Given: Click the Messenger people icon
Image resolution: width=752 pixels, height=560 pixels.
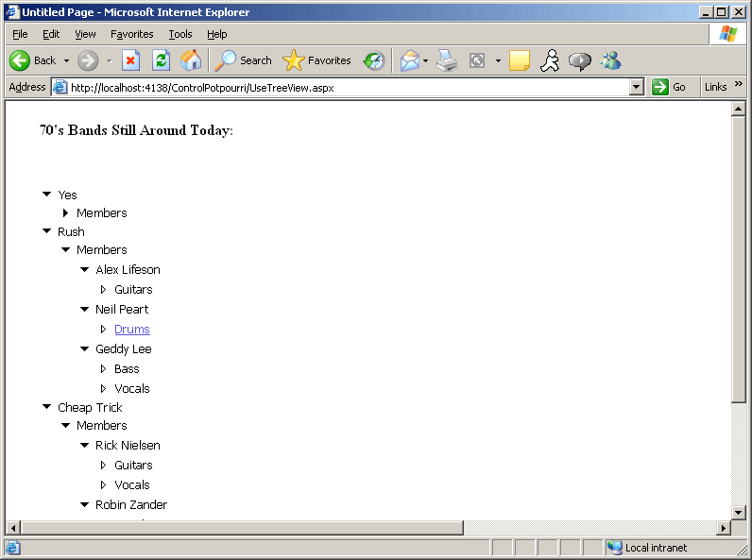Looking at the screenshot, I should click(x=610, y=60).
